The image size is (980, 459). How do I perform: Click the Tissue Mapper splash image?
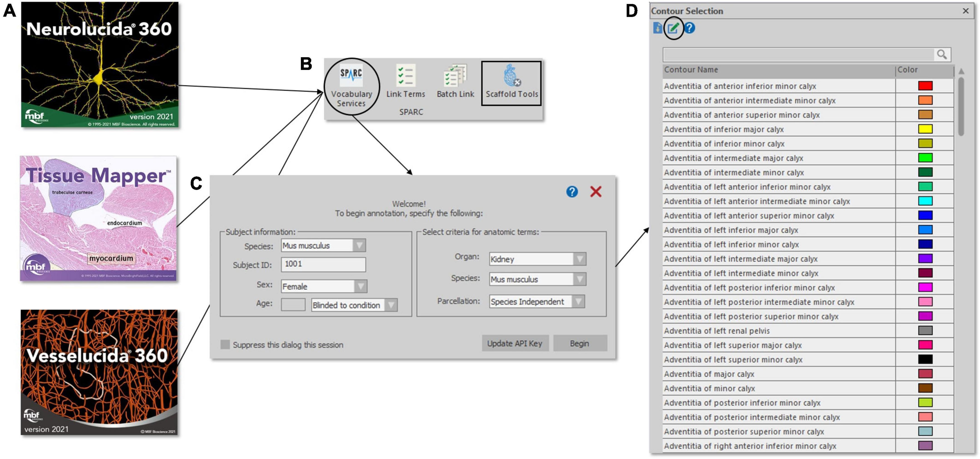98,218
